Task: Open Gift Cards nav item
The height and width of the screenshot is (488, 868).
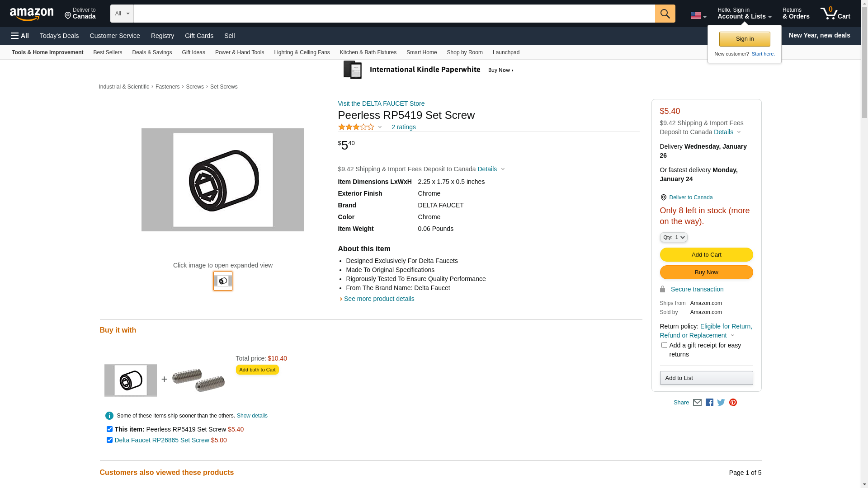Action: click(199, 36)
